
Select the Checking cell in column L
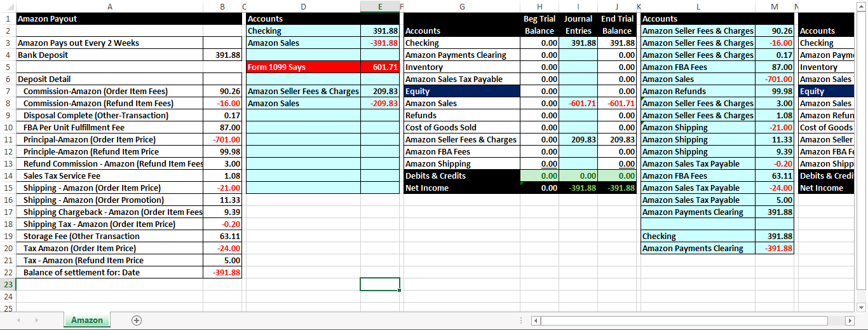pos(698,236)
